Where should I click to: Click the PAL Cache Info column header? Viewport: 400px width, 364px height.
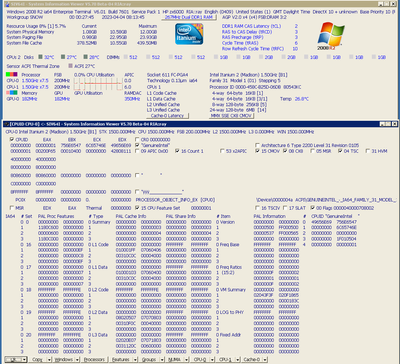[131, 216]
